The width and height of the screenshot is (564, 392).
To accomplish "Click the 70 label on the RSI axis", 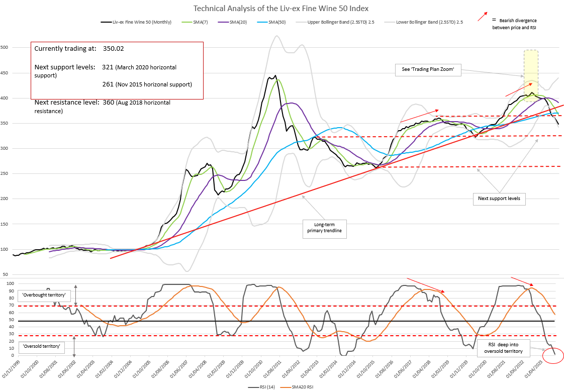I will tap(11, 306).
